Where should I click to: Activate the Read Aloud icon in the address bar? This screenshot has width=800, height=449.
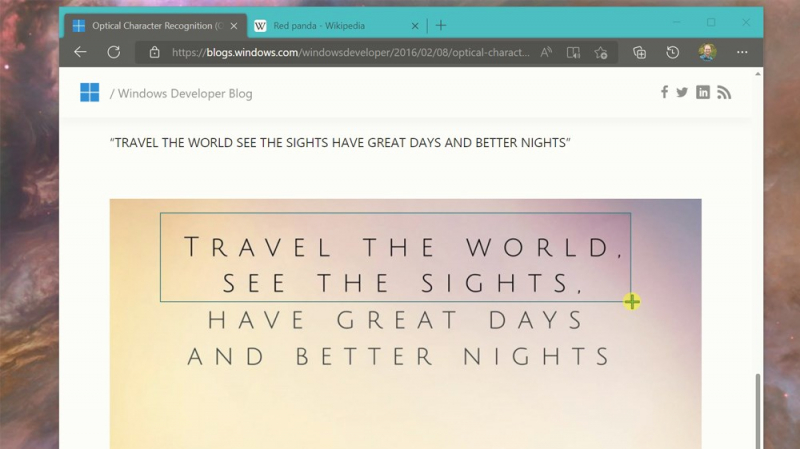[547, 52]
